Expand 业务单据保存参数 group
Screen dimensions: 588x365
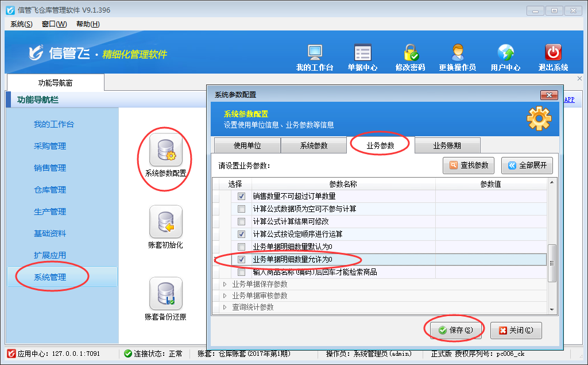(x=225, y=284)
